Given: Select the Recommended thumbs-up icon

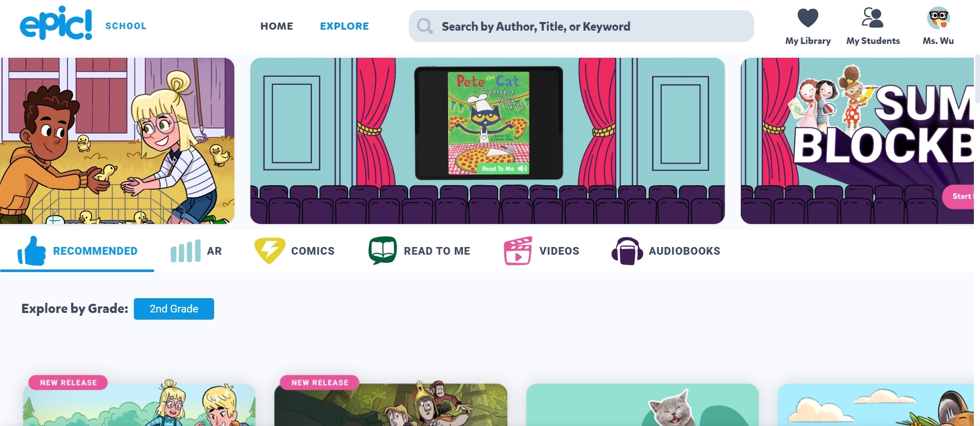Looking at the screenshot, I should pyautogui.click(x=31, y=251).
